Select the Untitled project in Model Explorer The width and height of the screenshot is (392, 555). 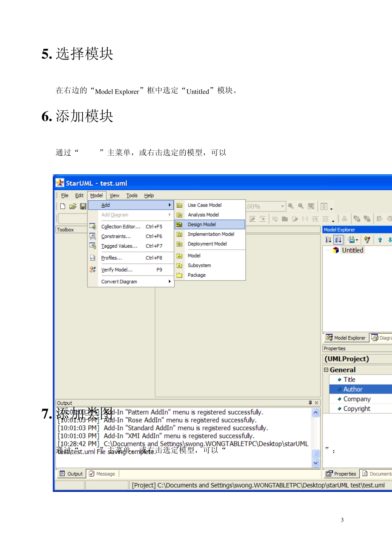[x=352, y=250]
